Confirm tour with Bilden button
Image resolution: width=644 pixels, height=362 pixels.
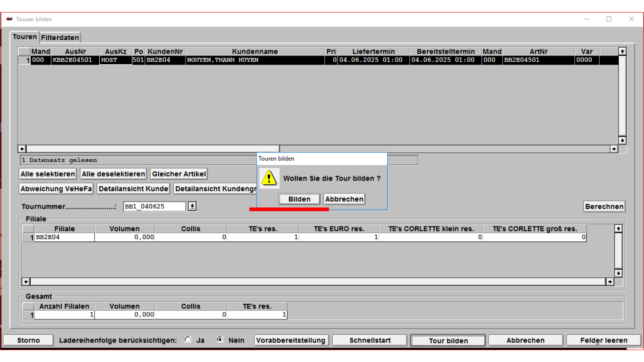click(x=299, y=199)
